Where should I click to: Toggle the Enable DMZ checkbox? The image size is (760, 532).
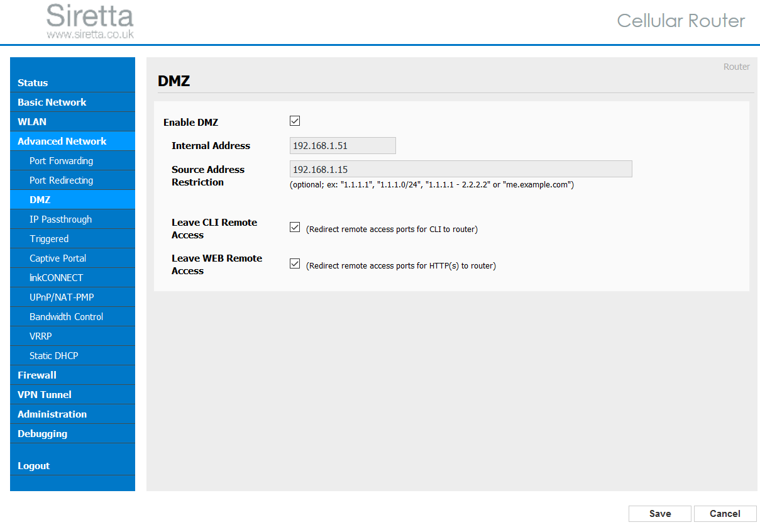pyautogui.click(x=295, y=121)
